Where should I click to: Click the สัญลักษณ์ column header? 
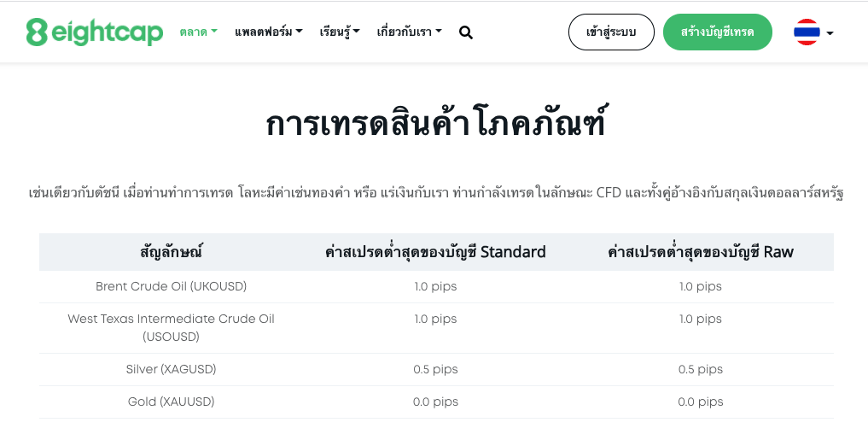click(x=171, y=252)
